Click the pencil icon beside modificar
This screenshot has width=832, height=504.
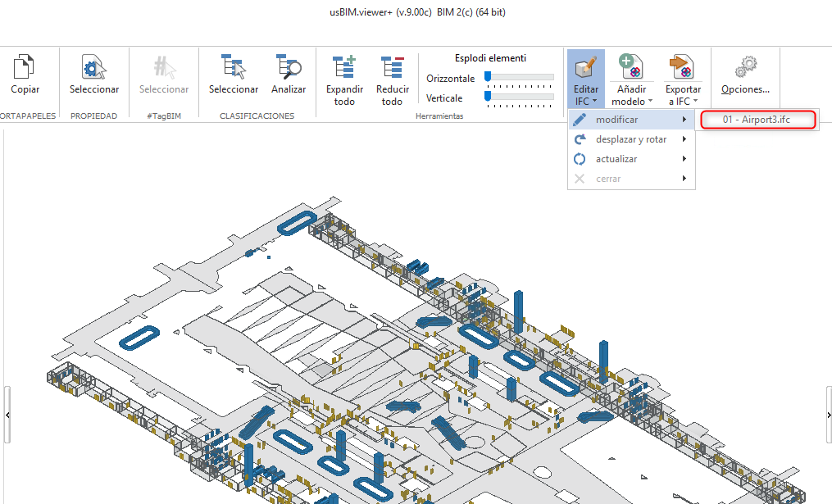pyautogui.click(x=580, y=120)
